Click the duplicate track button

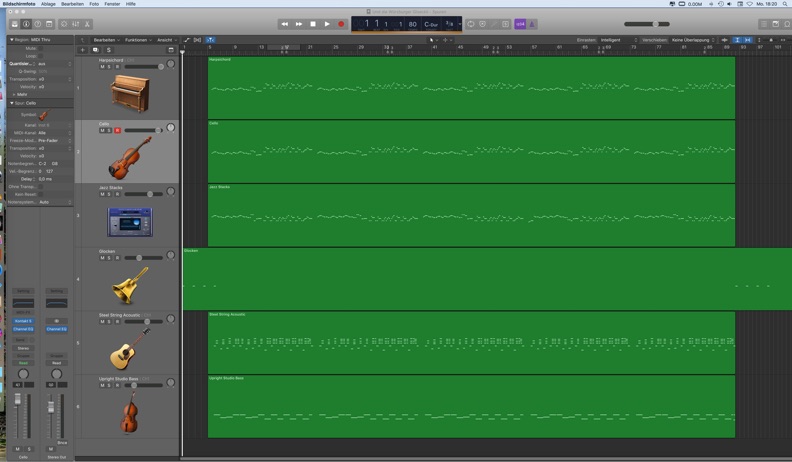(95, 50)
